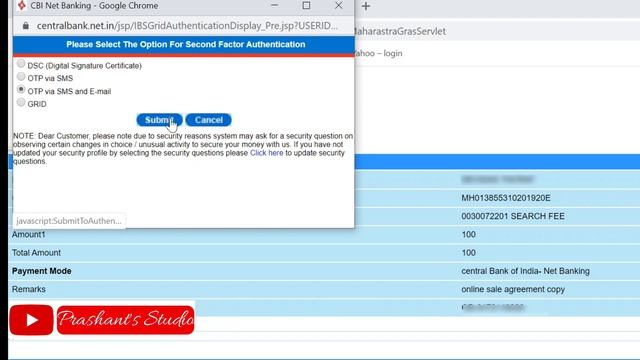
Task: Click the Payment Mode label
Action: (41, 271)
